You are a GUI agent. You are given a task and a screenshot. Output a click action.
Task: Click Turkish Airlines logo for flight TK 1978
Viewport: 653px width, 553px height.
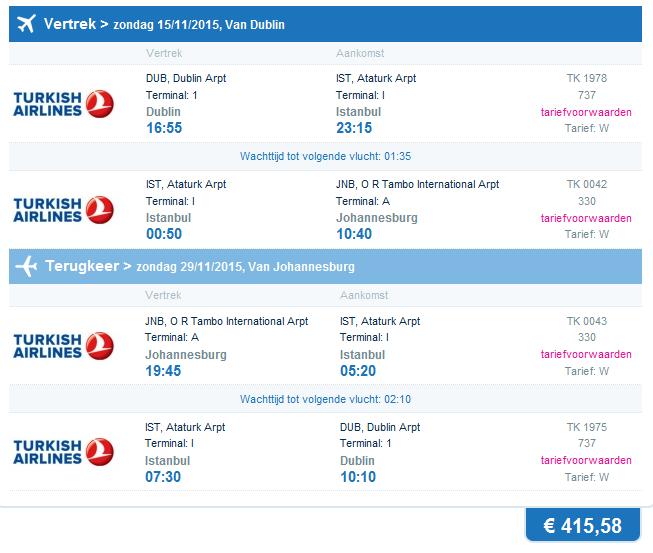[x=63, y=104]
